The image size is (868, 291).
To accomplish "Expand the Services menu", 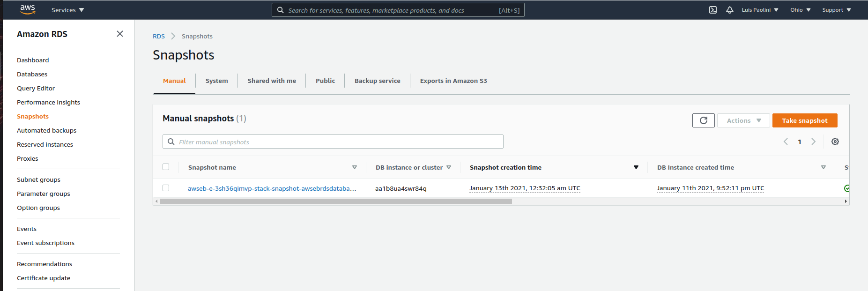I will pos(67,10).
